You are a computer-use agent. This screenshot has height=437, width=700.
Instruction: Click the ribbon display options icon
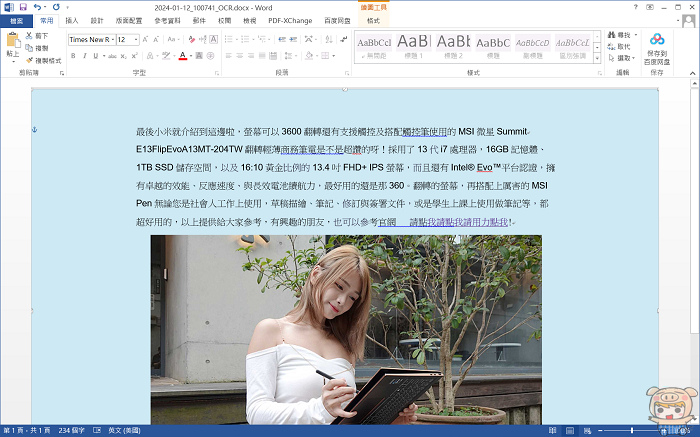point(650,7)
